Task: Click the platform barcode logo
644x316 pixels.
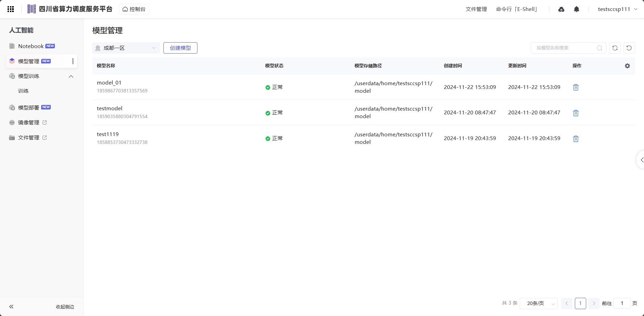Action: pos(32,9)
